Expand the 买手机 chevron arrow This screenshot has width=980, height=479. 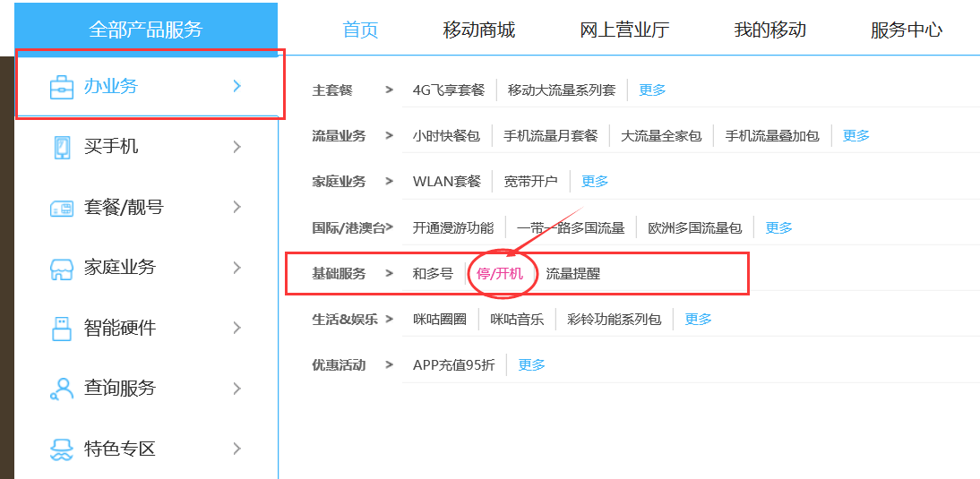point(236,147)
